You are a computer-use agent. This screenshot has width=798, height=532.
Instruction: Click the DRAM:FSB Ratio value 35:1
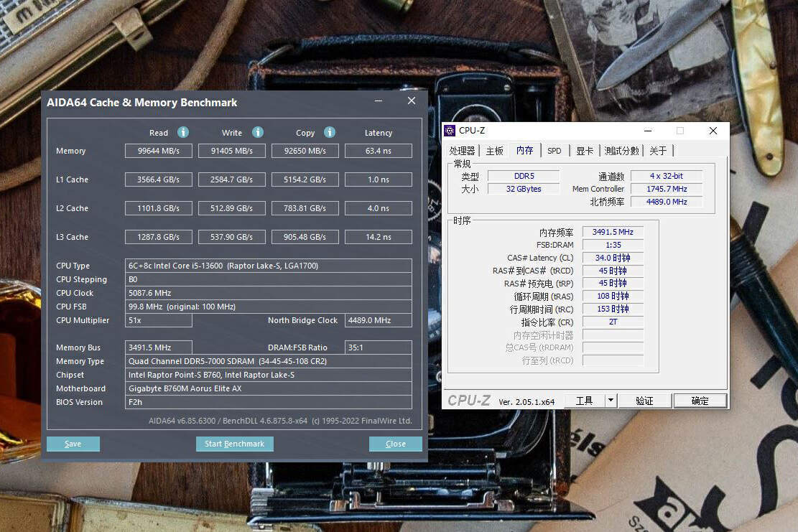click(378, 347)
